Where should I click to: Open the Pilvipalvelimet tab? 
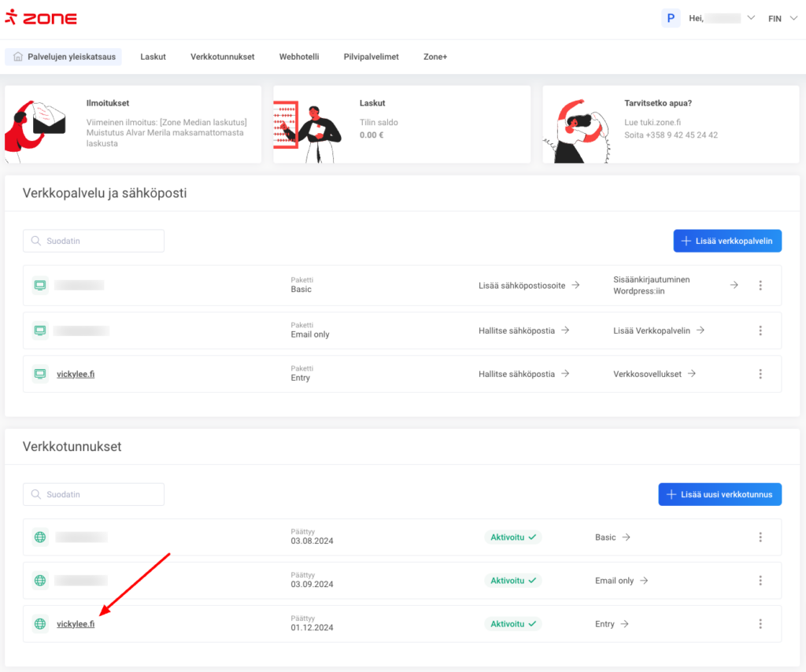371,57
